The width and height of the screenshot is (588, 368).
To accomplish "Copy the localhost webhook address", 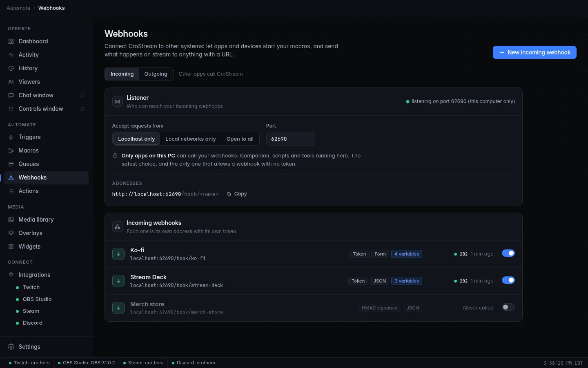I will click(x=237, y=194).
